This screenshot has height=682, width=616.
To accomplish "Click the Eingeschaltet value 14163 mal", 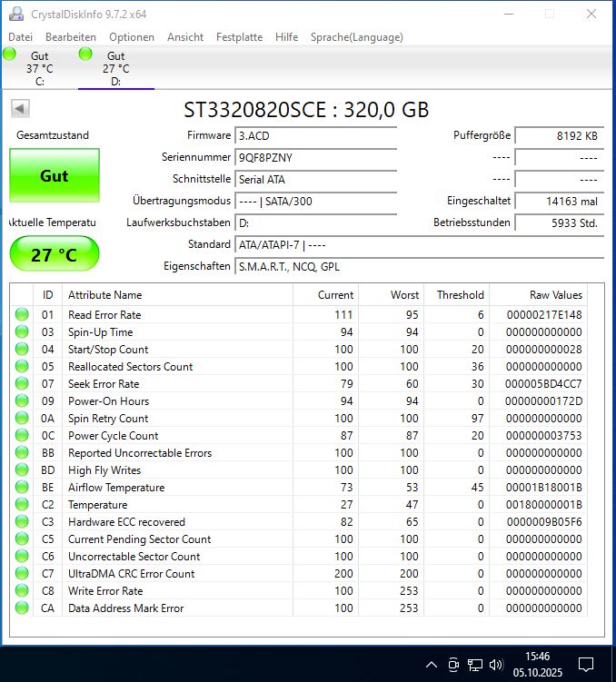I will point(560,201).
